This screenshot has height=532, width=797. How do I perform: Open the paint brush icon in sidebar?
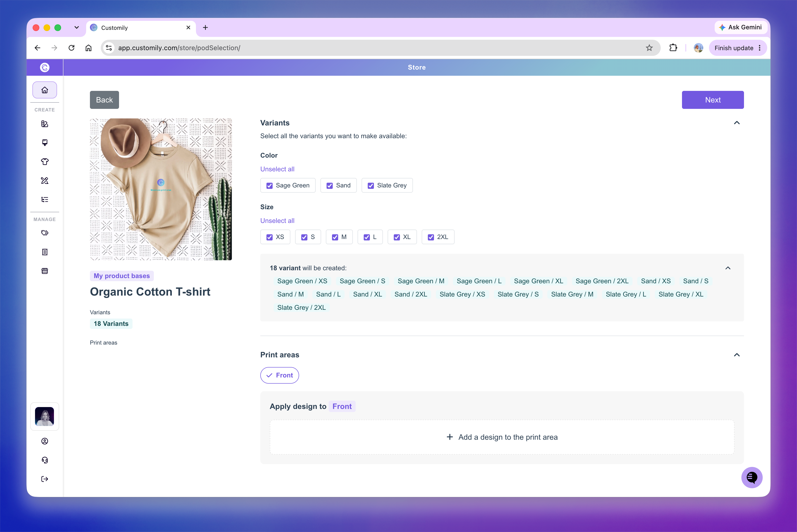[x=44, y=142]
